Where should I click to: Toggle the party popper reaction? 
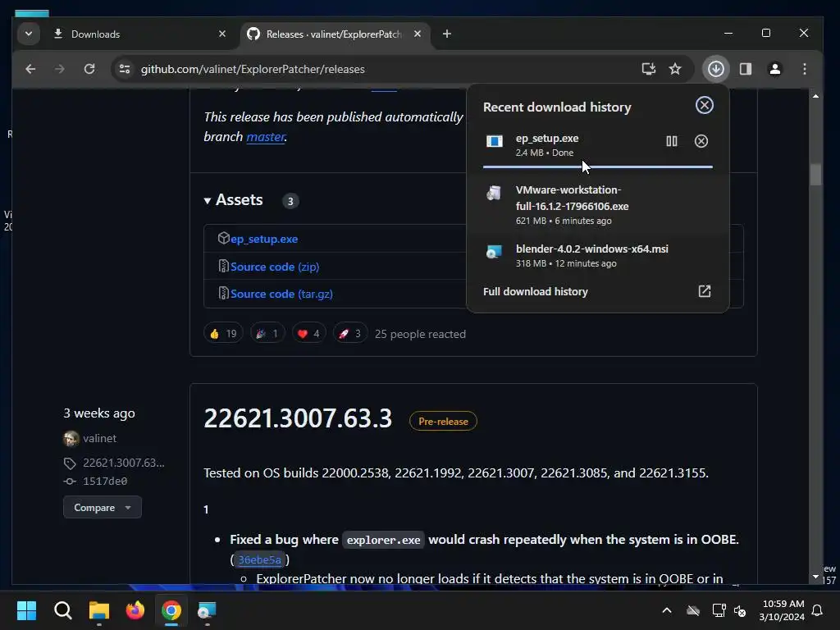tap(267, 334)
